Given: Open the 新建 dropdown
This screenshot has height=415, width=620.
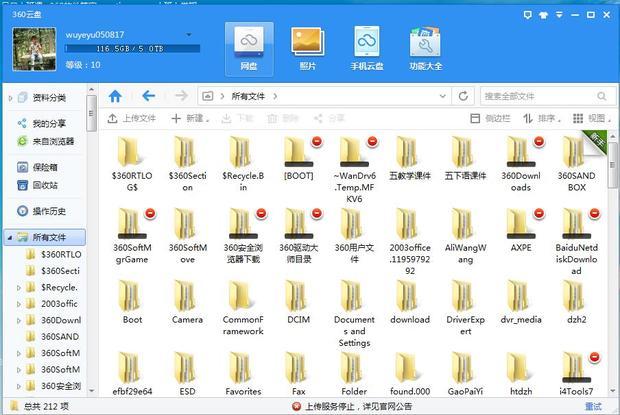Looking at the screenshot, I should click(190, 118).
